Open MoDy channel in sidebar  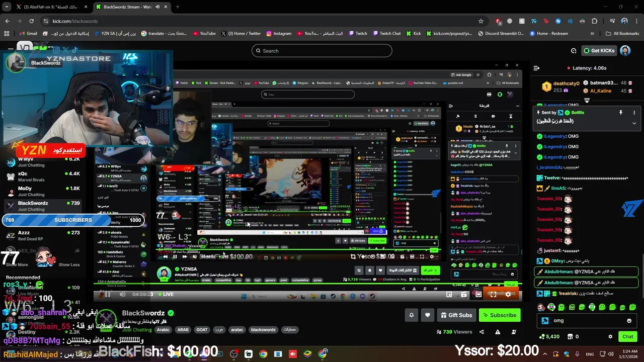pyautogui.click(x=42, y=191)
